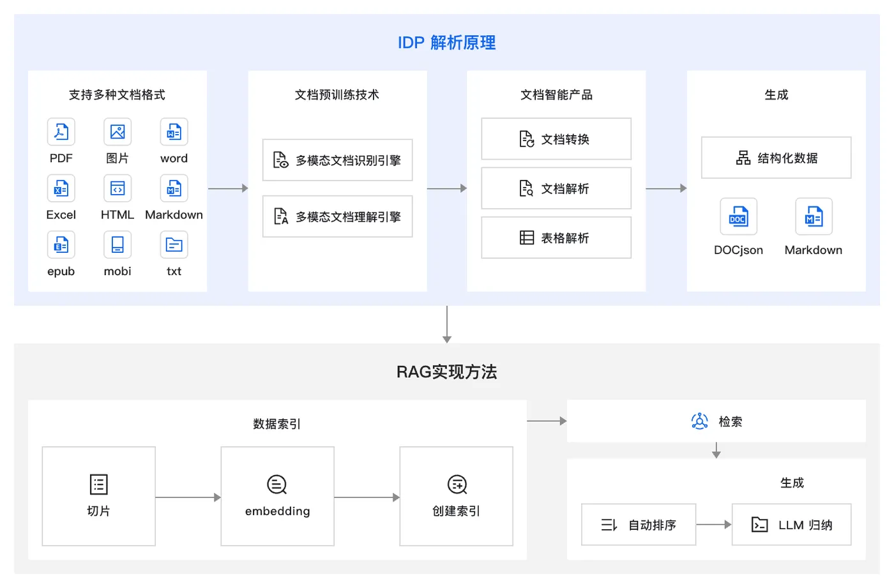Click the 数据索引 heading
The width and height of the screenshot is (894, 588).
(x=277, y=424)
